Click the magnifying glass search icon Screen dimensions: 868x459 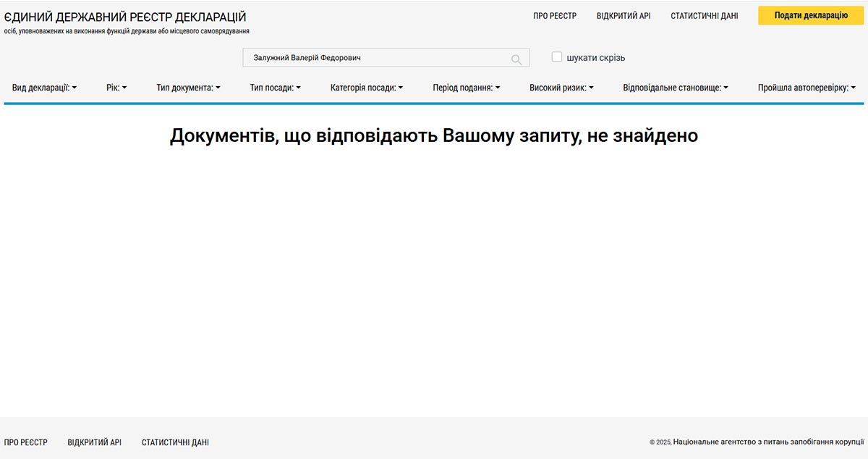pyautogui.click(x=516, y=59)
